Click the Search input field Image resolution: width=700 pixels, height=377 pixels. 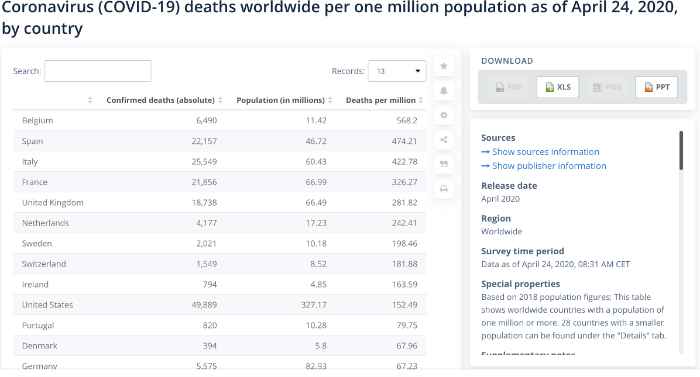pos(98,71)
